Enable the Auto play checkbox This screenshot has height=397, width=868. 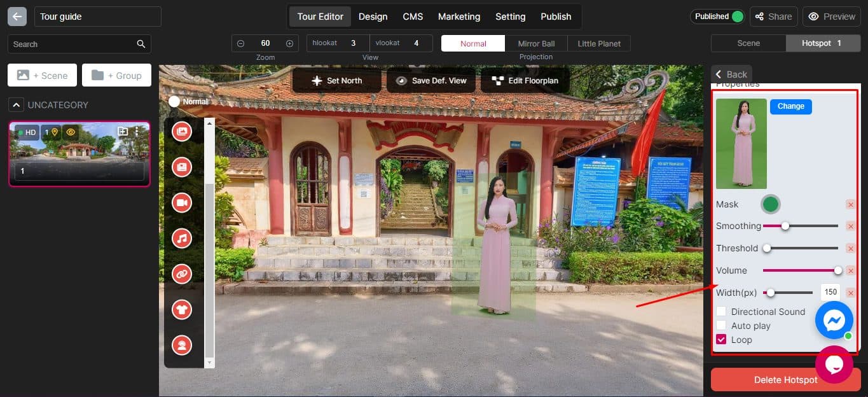(721, 325)
